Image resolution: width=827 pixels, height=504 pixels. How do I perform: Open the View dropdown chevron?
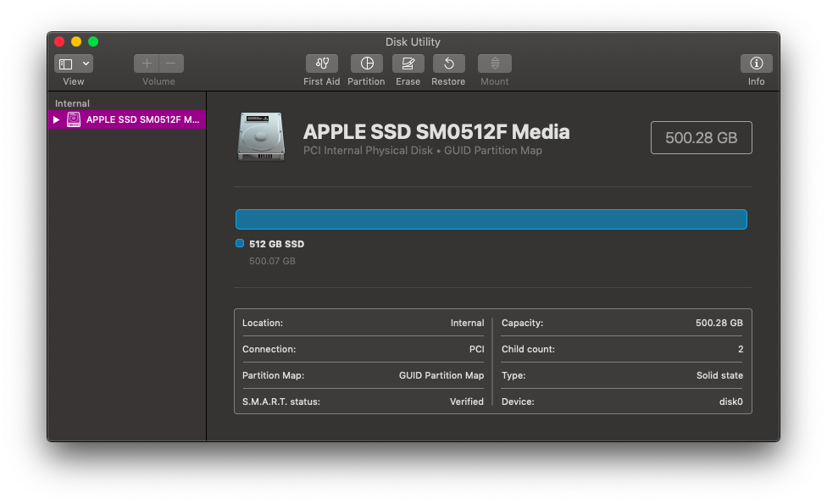coord(86,64)
